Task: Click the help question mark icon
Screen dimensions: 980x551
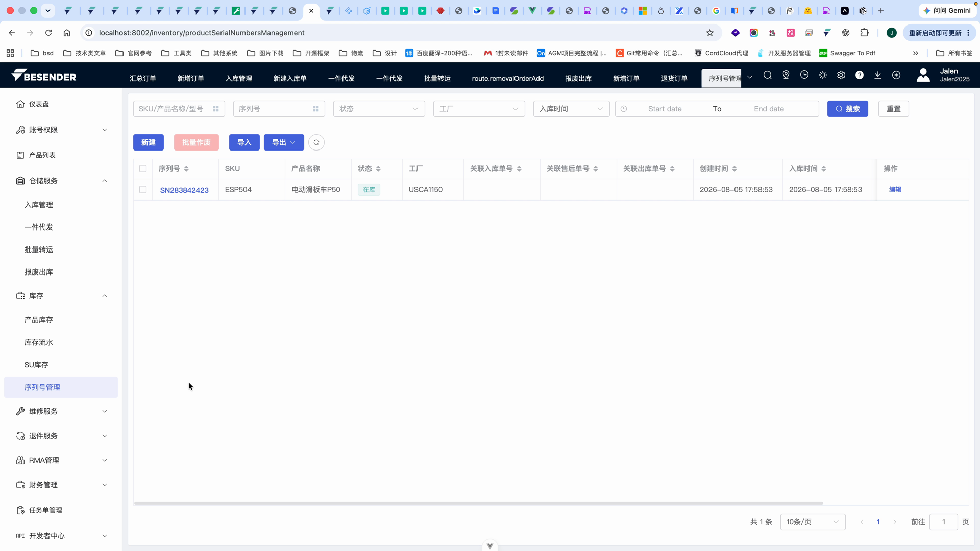Action: tap(860, 76)
